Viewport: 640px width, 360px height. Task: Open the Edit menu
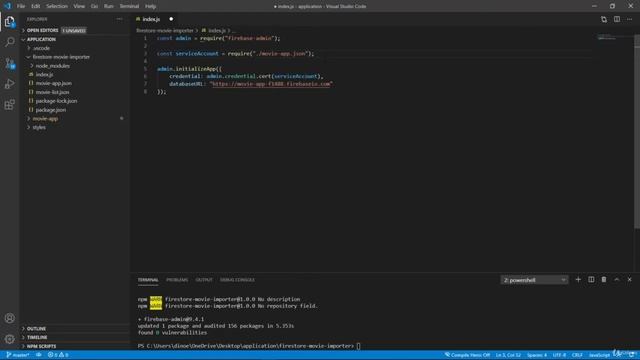coord(36,6)
